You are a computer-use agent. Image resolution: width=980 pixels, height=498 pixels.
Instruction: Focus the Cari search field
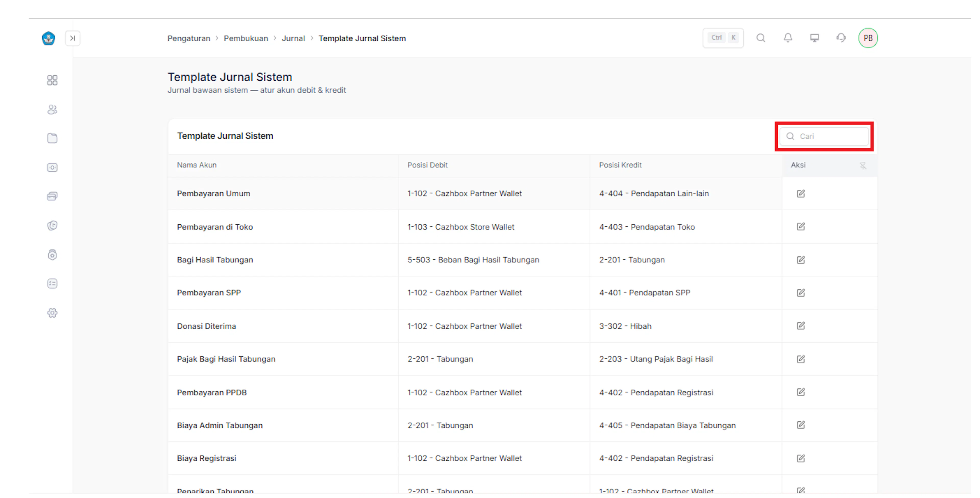pos(824,136)
